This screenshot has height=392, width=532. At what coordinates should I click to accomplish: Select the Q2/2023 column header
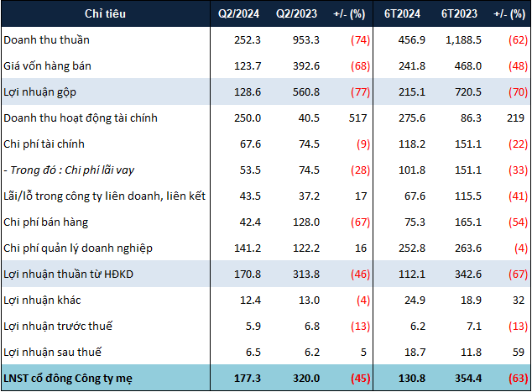tap(295, 13)
